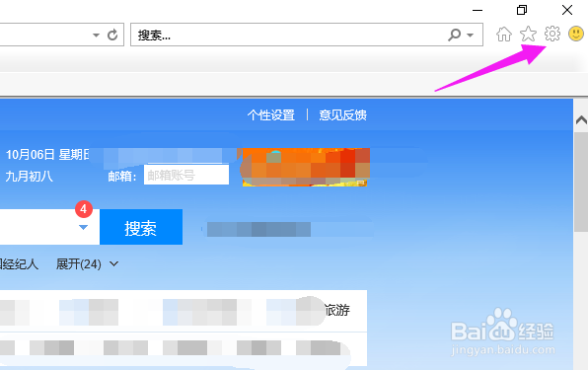
Task: Expand the address bar history dropdown arrow
Action: [96, 35]
